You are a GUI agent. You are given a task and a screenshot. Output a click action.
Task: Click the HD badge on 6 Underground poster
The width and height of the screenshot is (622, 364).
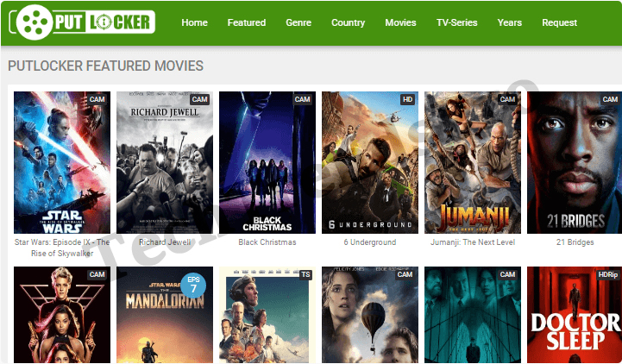click(407, 99)
